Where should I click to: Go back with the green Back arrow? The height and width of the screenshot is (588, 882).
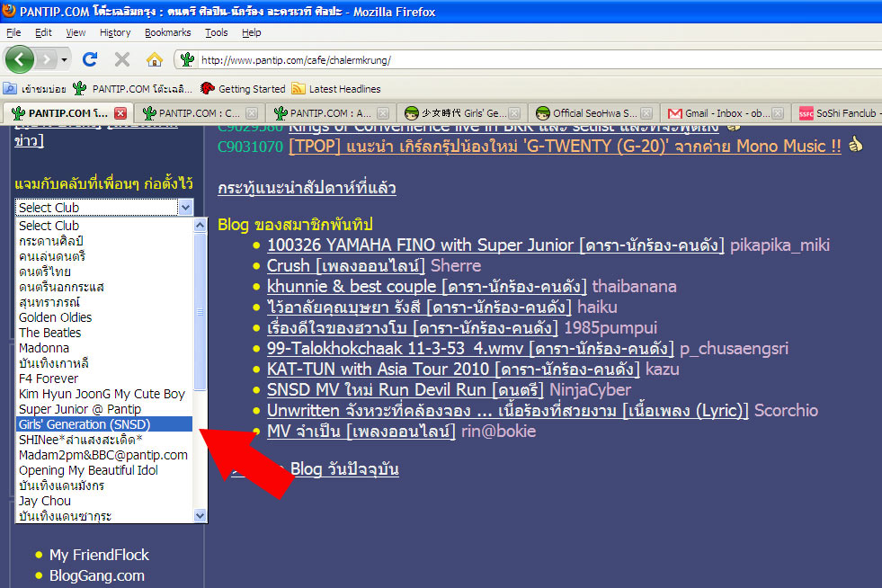tap(20, 59)
